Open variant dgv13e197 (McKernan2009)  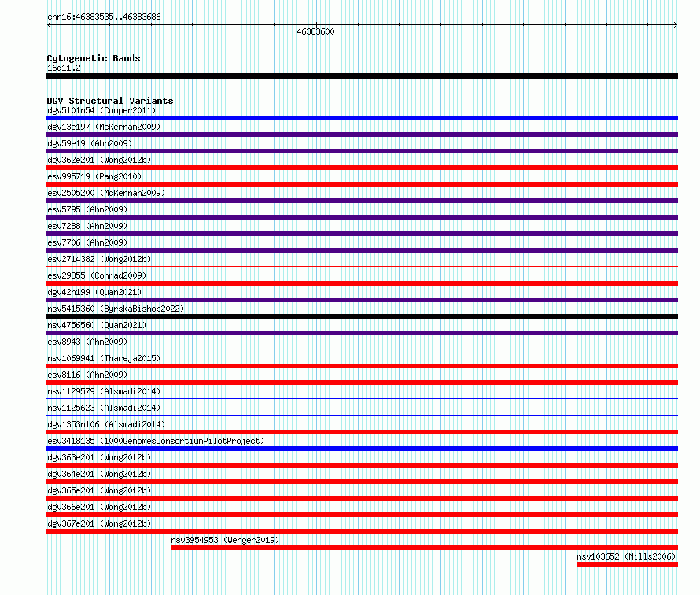[104, 127]
